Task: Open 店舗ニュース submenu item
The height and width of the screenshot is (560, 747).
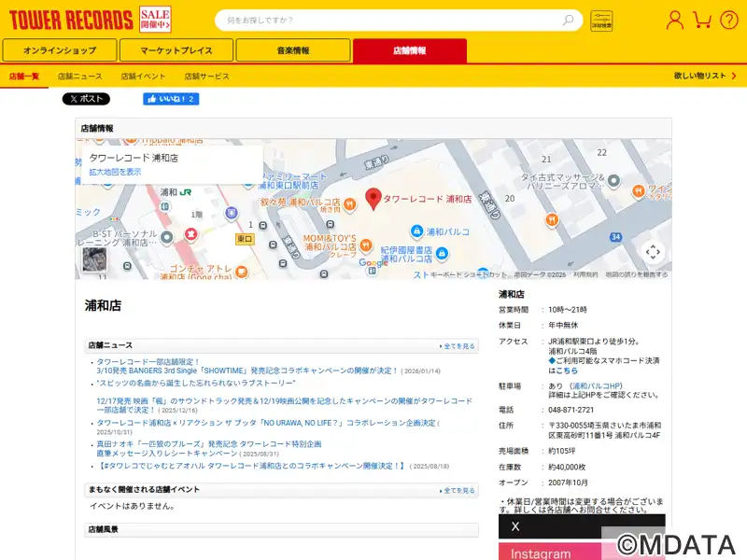Action: tap(80, 76)
